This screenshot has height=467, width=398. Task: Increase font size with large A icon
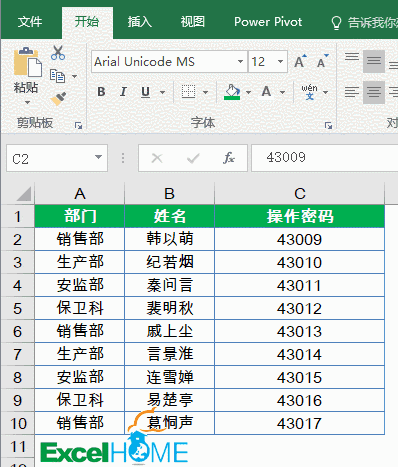click(x=300, y=61)
